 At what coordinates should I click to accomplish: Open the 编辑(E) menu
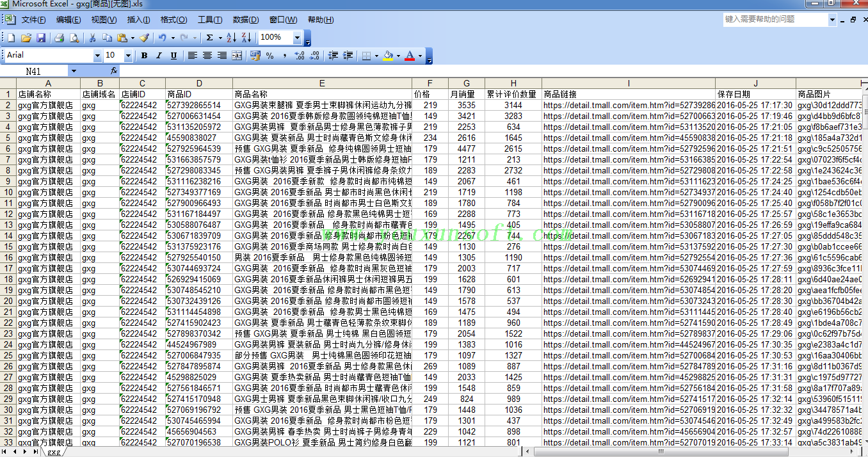(68, 20)
